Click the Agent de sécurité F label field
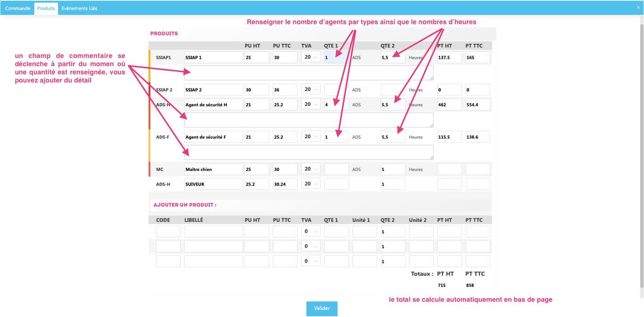 pyautogui.click(x=214, y=137)
